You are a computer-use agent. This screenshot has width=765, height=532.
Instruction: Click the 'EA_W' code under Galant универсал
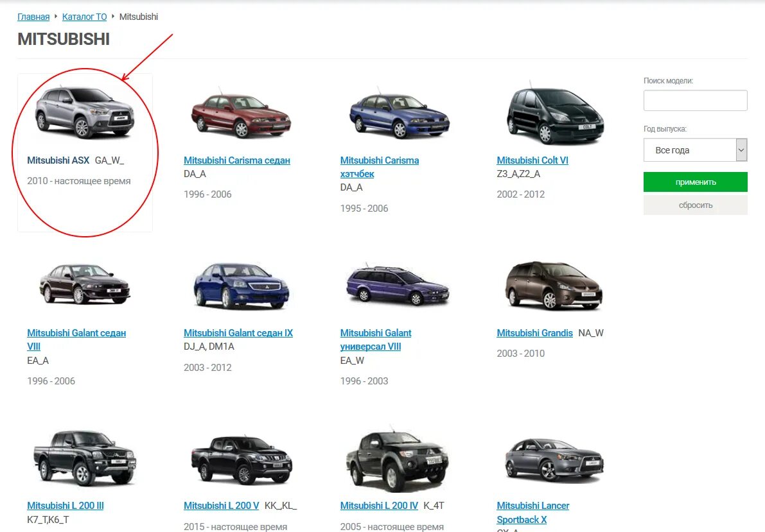coord(352,361)
